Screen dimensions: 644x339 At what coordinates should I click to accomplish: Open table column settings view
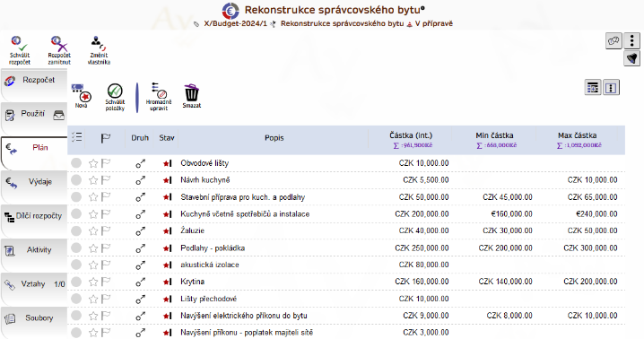tap(593, 88)
